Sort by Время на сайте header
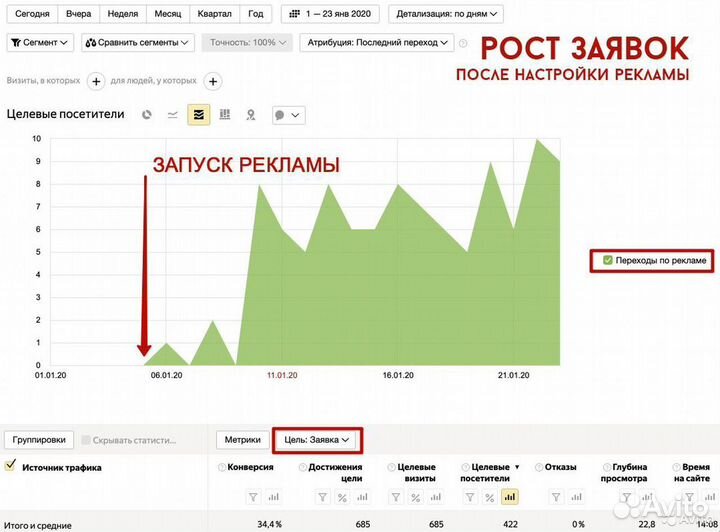The height and width of the screenshot is (532, 720). (692, 473)
